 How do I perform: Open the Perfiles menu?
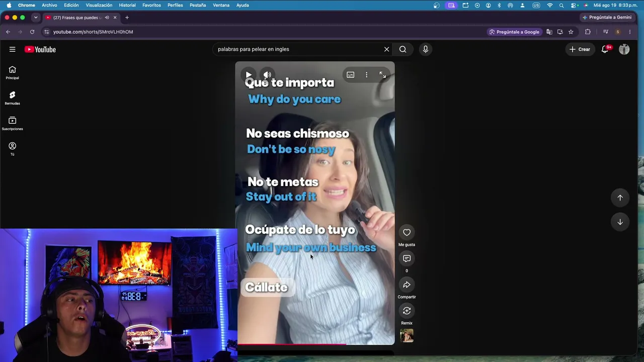(x=175, y=5)
